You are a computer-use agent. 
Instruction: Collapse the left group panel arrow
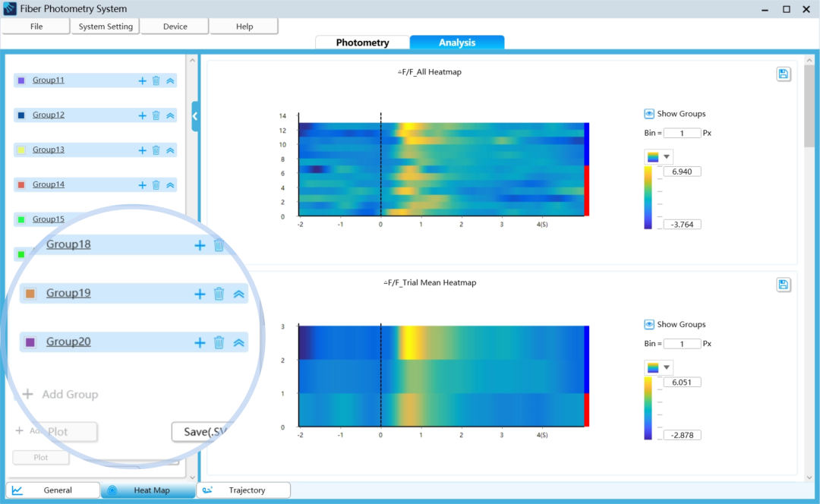coord(195,116)
